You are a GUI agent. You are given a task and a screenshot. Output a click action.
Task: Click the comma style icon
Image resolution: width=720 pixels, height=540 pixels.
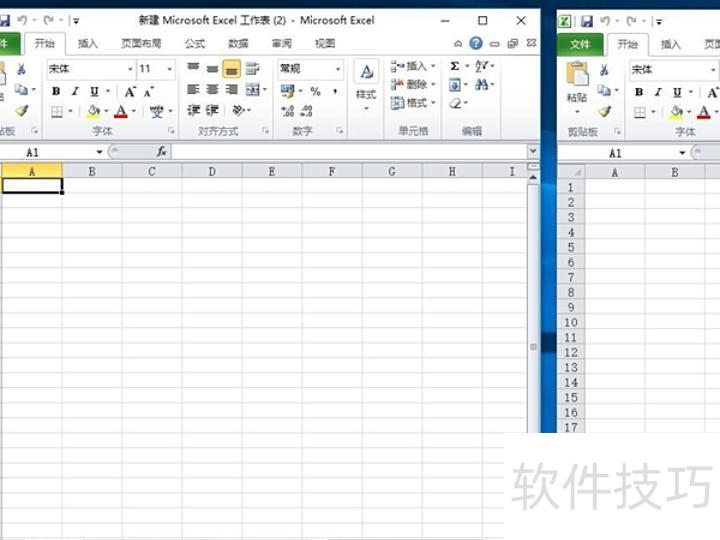pyautogui.click(x=335, y=91)
